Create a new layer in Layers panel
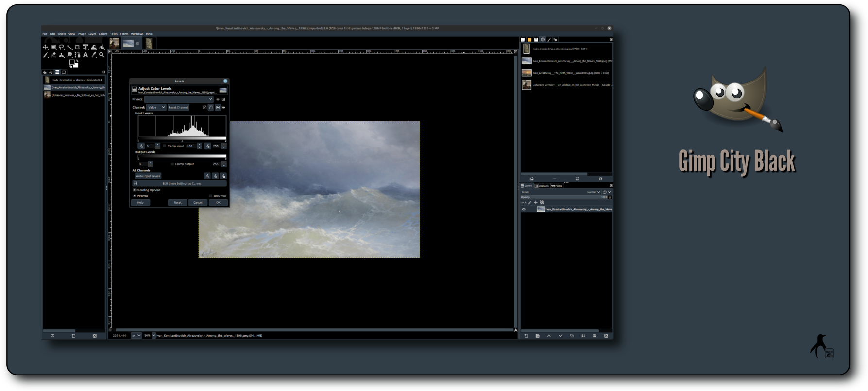The width and height of the screenshot is (868, 391). click(526, 336)
